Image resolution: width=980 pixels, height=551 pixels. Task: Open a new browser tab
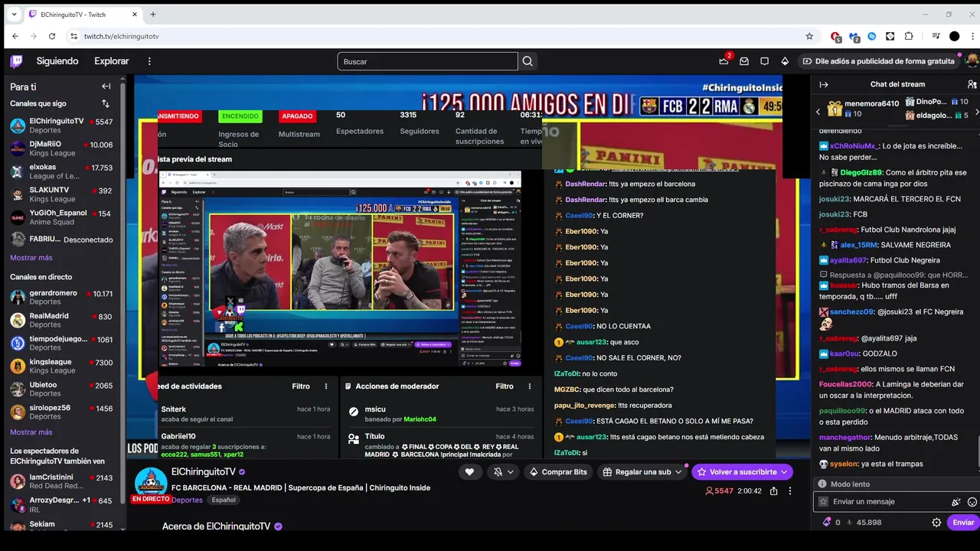(153, 15)
